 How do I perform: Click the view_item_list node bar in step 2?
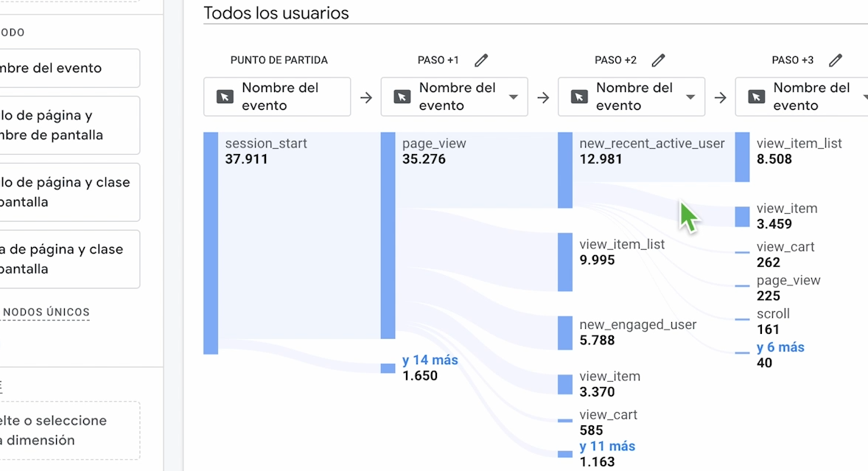coord(565,262)
